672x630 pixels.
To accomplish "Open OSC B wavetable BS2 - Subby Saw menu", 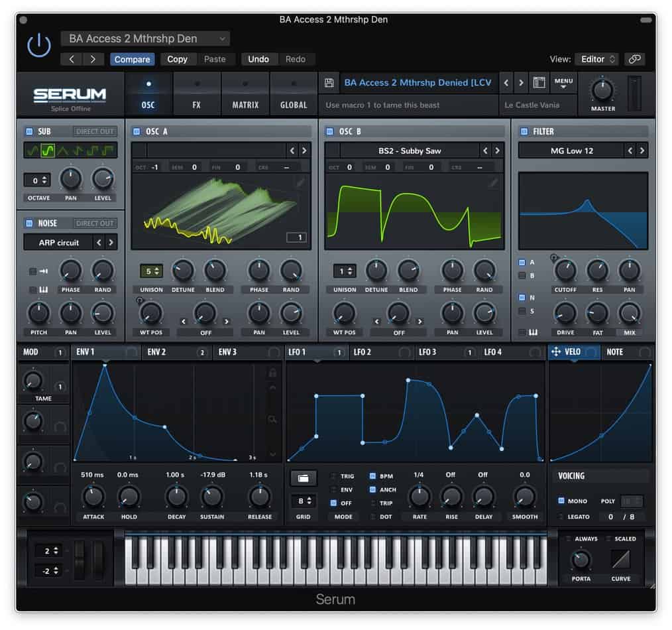I will pyautogui.click(x=410, y=151).
